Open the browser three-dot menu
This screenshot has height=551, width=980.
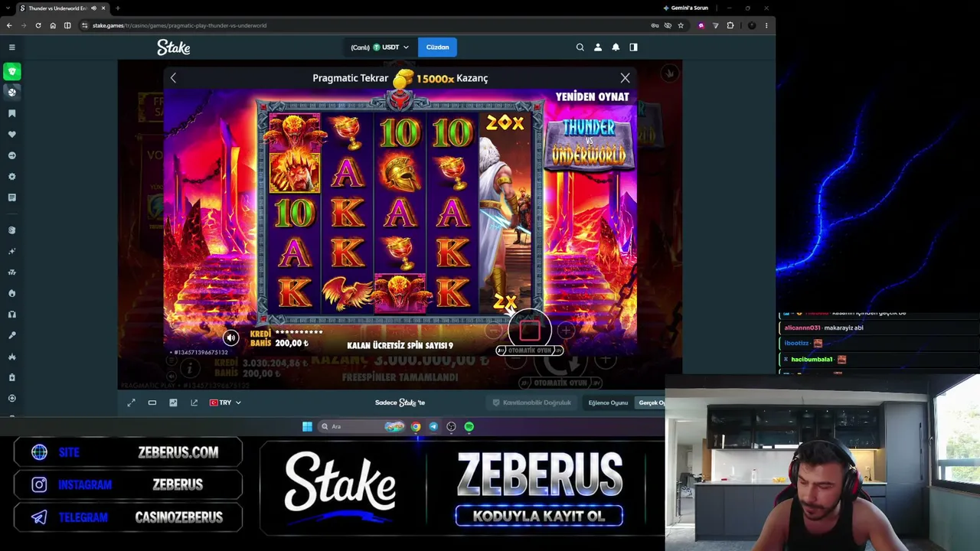[766, 25]
